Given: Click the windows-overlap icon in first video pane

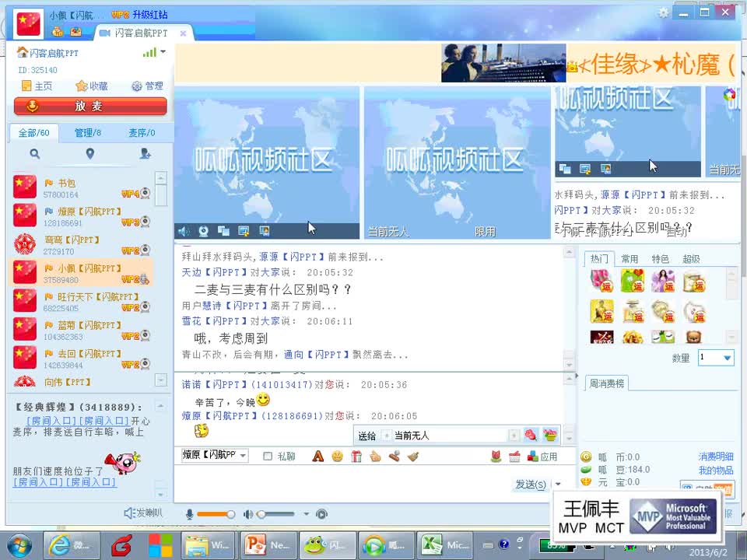Looking at the screenshot, I should point(223,232).
